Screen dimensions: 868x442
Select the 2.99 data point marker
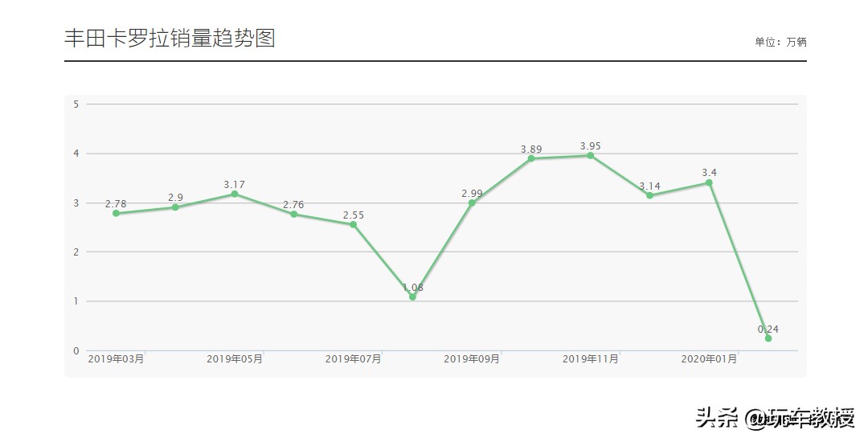point(473,203)
